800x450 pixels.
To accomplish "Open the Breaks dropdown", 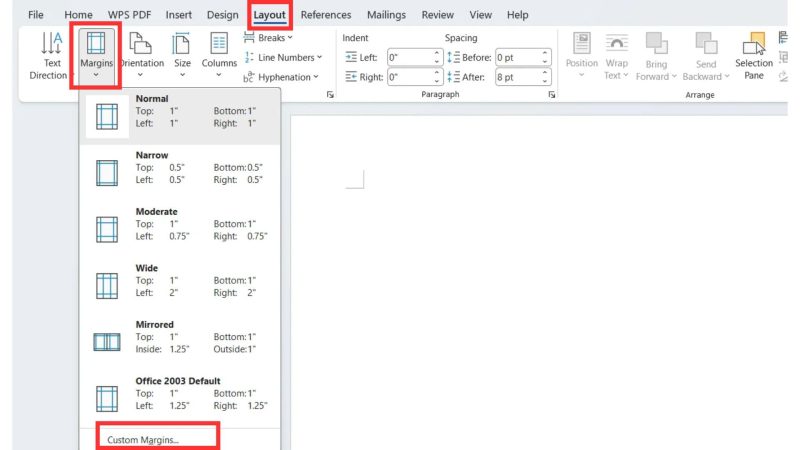I will [268, 38].
